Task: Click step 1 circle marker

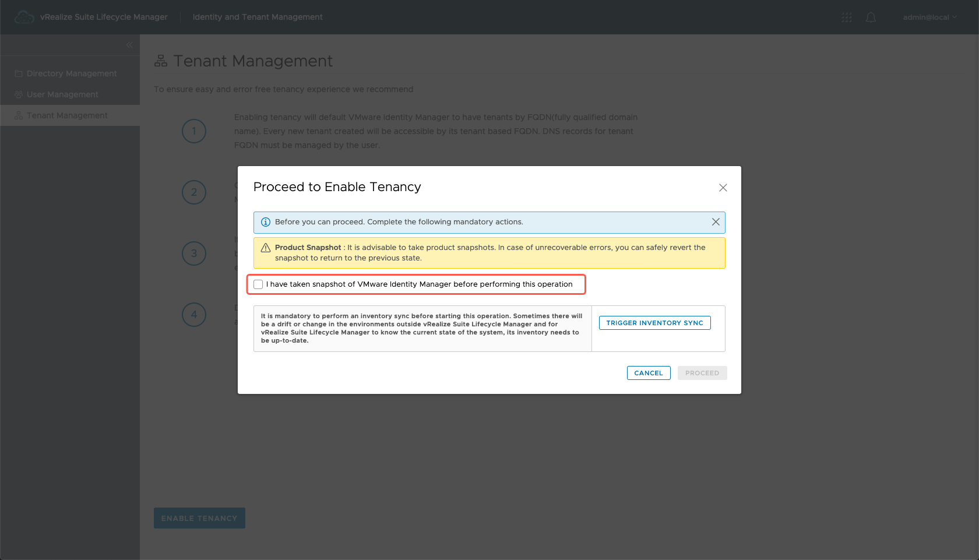Action: [x=194, y=131]
